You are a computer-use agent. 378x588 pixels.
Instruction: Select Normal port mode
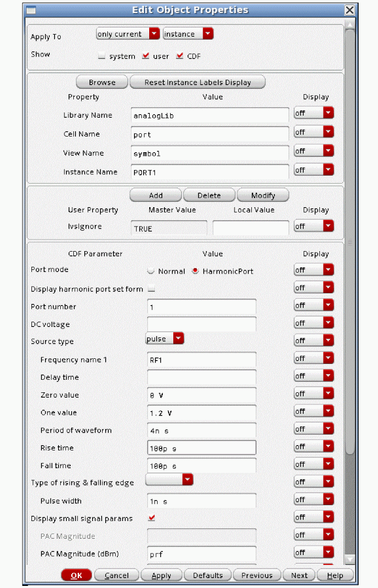click(151, 271)
